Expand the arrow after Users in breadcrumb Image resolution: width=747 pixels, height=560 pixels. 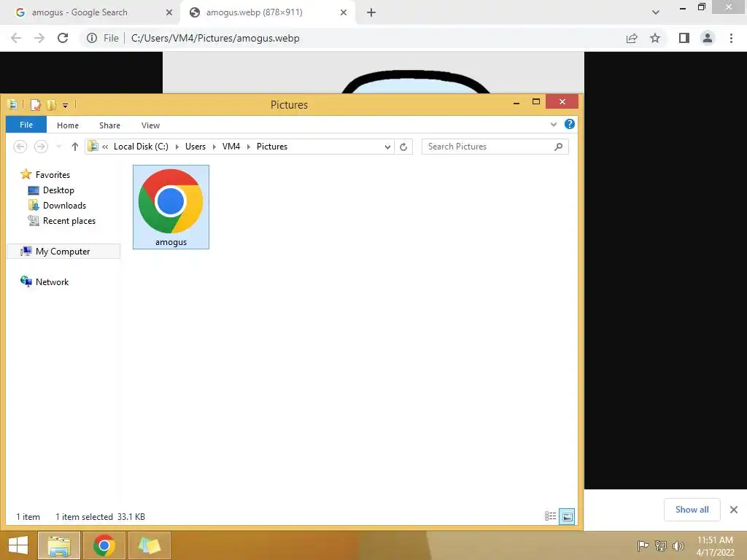pyautogui.click(x=214, y=147)
